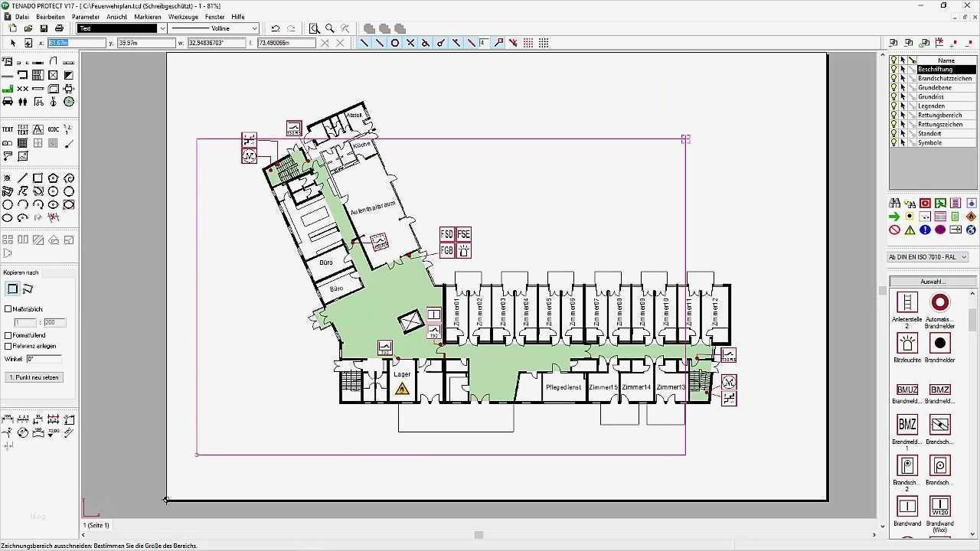Select the car symbol tool
The height and width of the screenshot is (551, 980).
[8, 102]
